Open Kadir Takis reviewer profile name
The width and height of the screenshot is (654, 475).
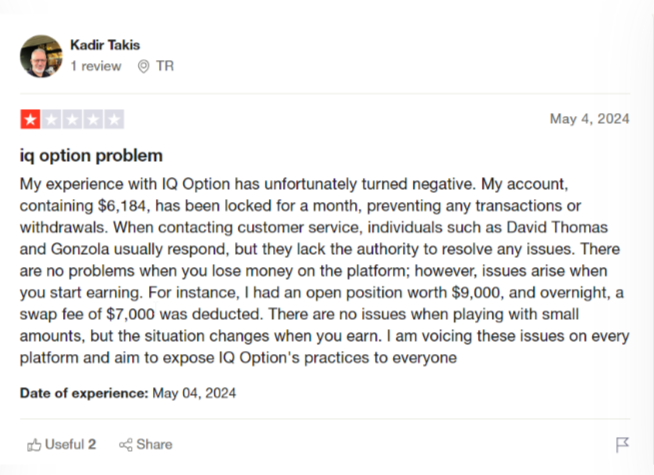coord(105,45)
